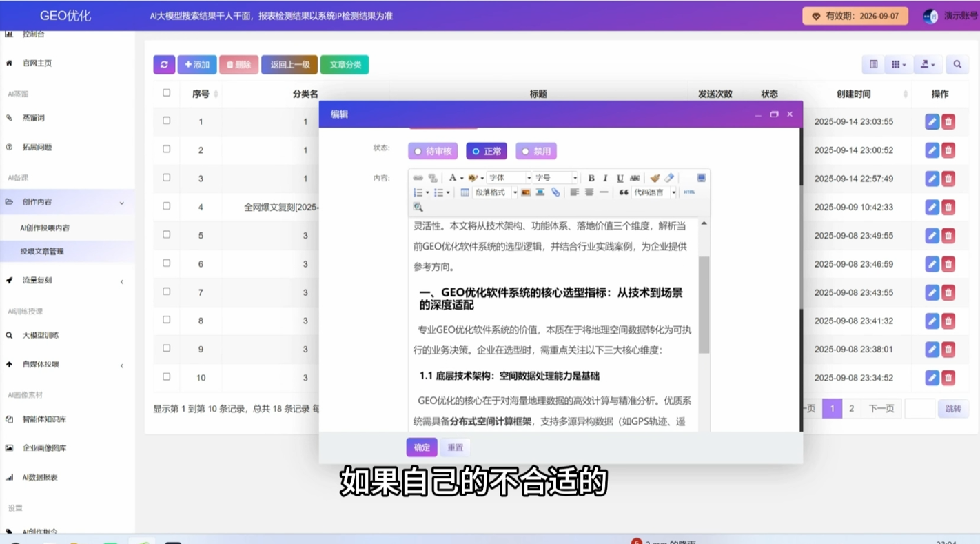Apply underline formatting in the editor
The image size is (980, 544).
pyautogui.click(x=620, y=178)
